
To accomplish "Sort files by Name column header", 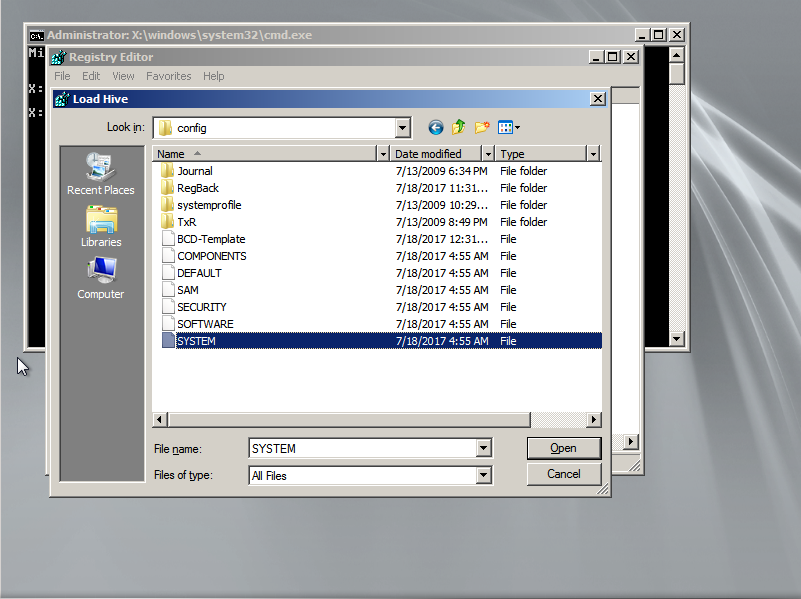I will (265, 154).
